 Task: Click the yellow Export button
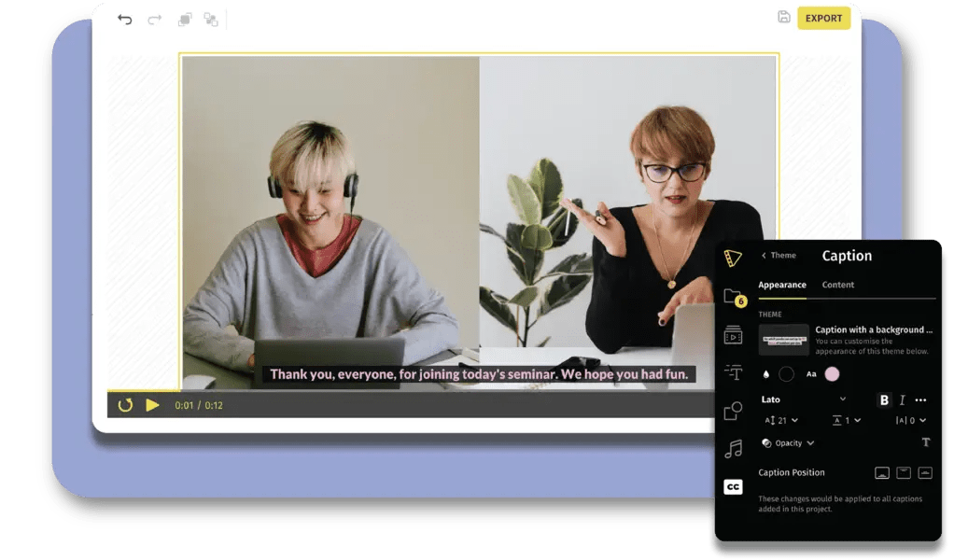pos(822,18)
